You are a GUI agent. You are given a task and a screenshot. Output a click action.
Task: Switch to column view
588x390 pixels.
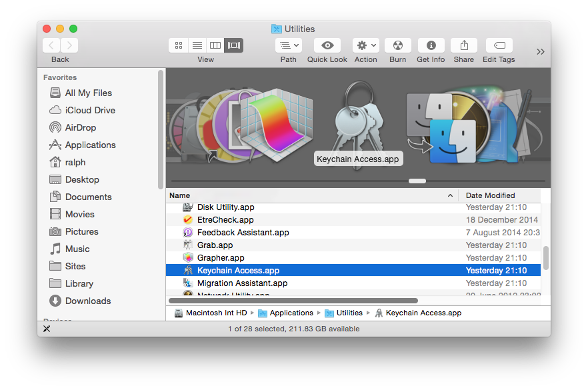tap(215, 45)
